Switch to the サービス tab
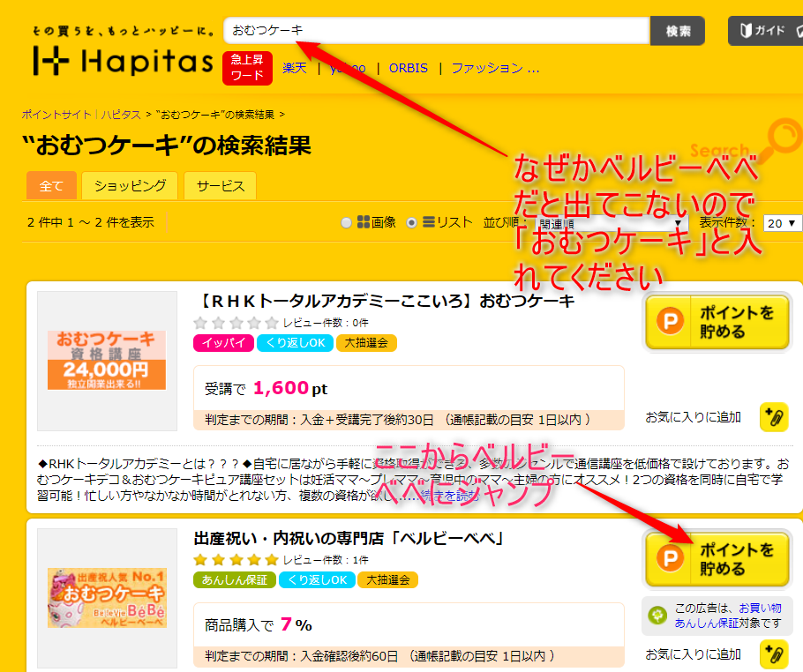The width and height of the screenshot is (803, 672). coord(221,185)
